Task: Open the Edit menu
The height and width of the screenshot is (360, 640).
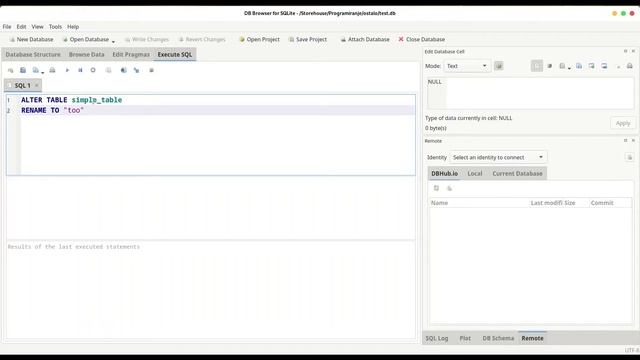Action: pos(21,27)
